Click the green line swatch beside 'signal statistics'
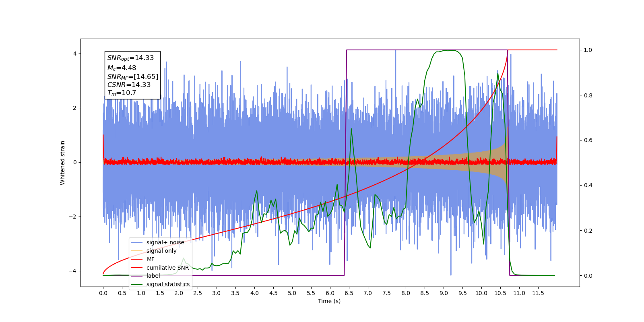The image size is (644, 322). click(x=137, y=284)
